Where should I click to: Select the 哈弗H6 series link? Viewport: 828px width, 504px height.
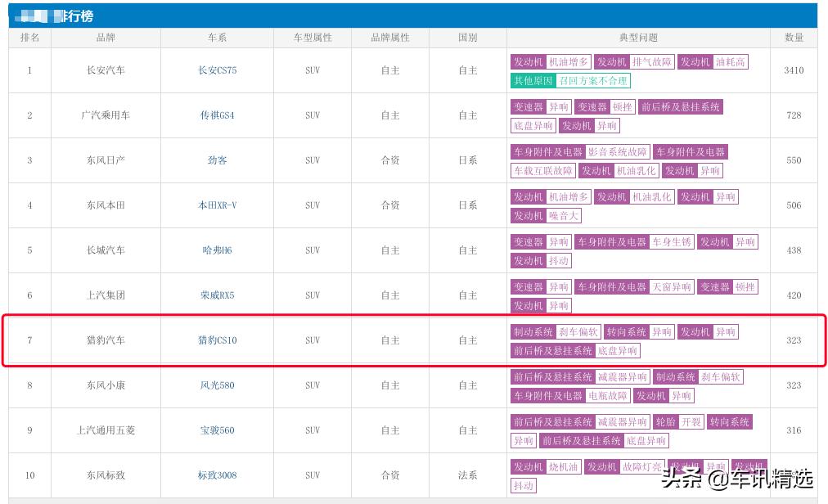click(217, 250)
